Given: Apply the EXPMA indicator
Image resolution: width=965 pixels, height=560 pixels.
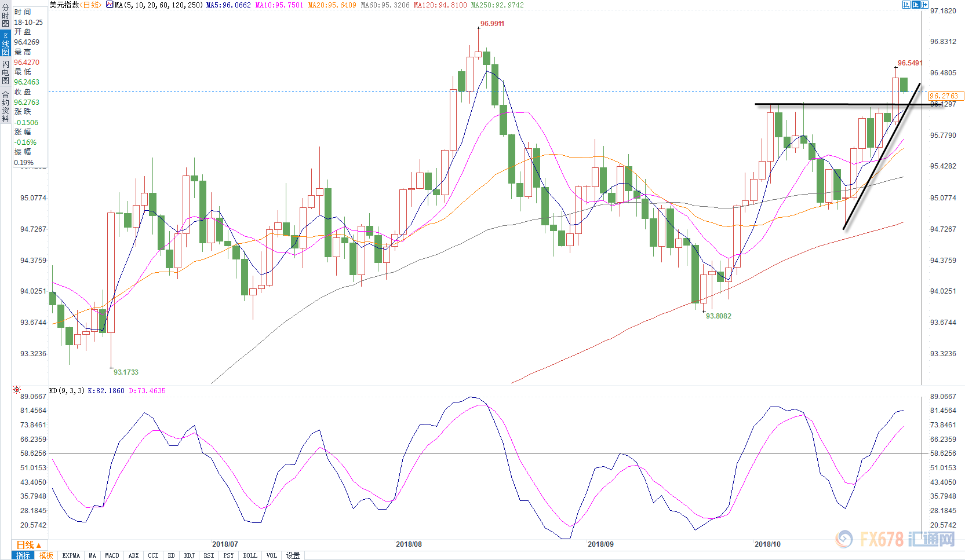Looking at the screenshot, I should coord(71,555).
